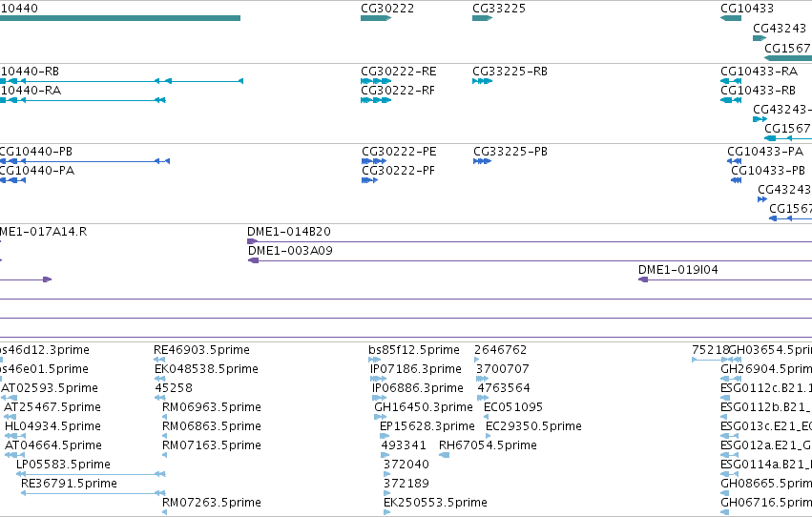The width and height of the screenshot is (812, 517).
Task: Select the DME1-019I04 clone label
Action: pos(677,270)
